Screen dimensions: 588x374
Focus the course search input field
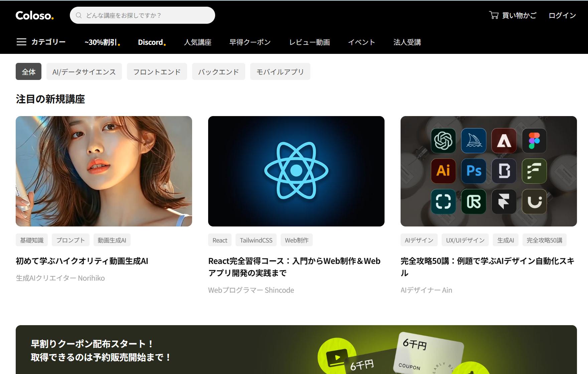(142, 15)
